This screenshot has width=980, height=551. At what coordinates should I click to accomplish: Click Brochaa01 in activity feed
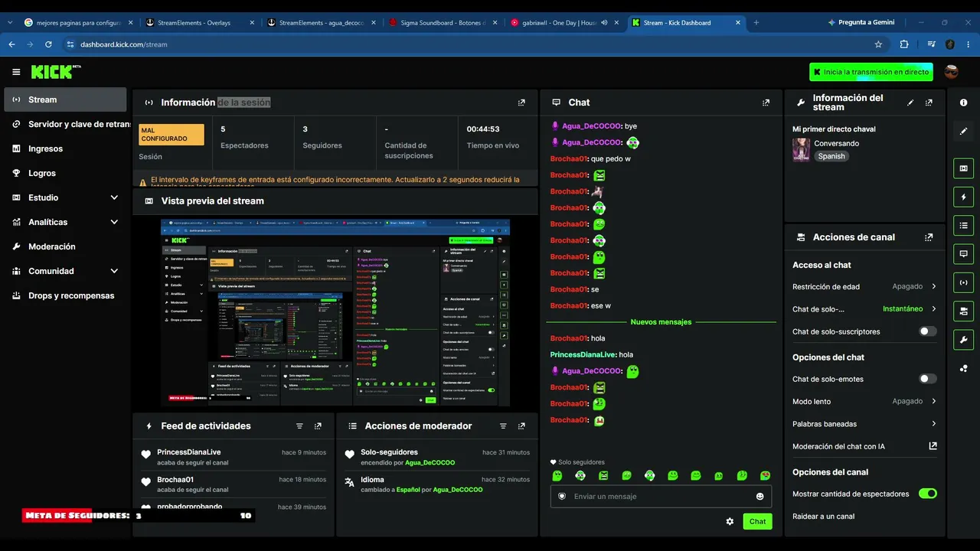175,480
